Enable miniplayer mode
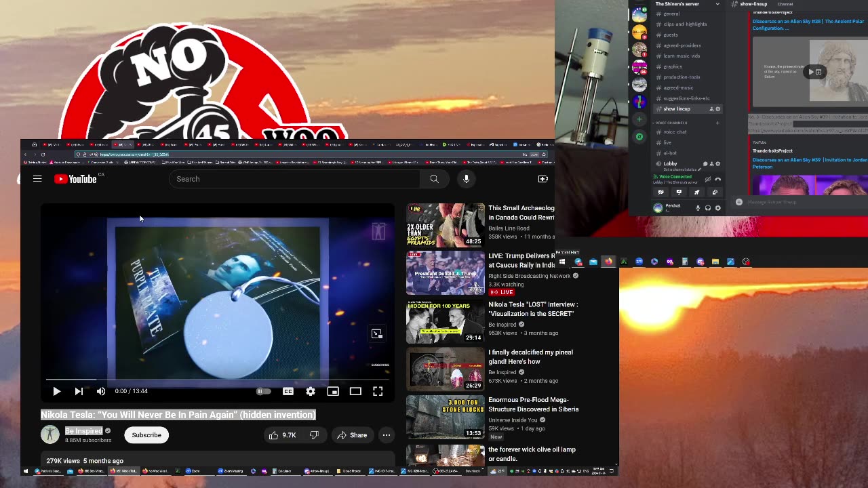The image size is (868, 488). pyautogui.click(x=333, y=391)
